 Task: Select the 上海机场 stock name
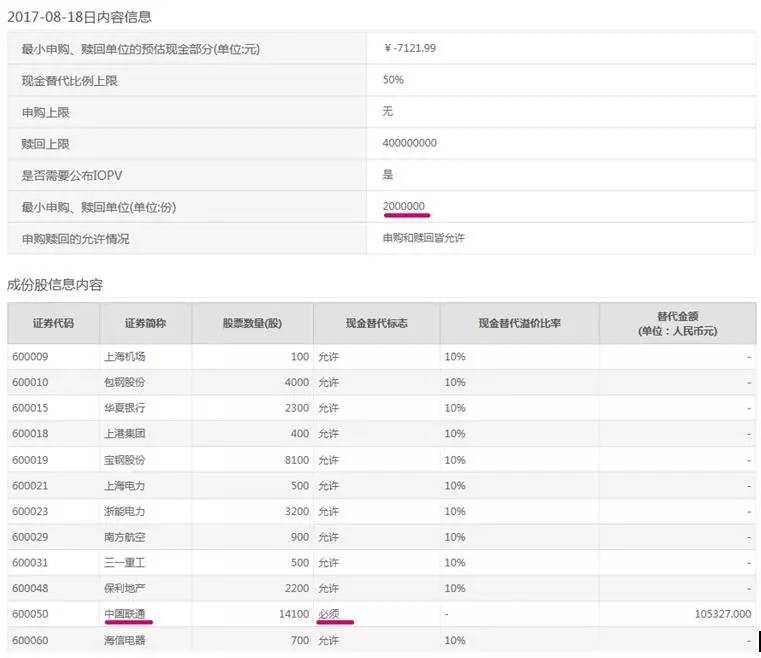click(x=125, y=357)
